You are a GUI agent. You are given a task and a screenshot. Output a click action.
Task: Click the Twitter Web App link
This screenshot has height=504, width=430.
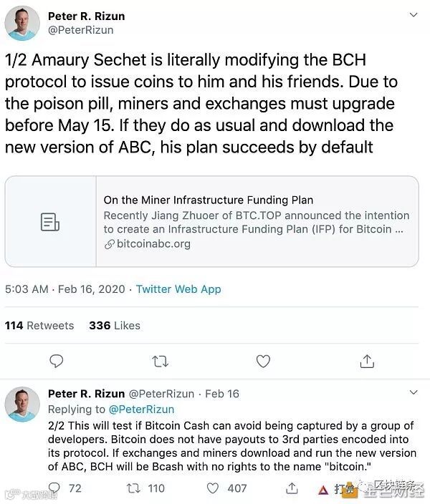coord(178,289)
